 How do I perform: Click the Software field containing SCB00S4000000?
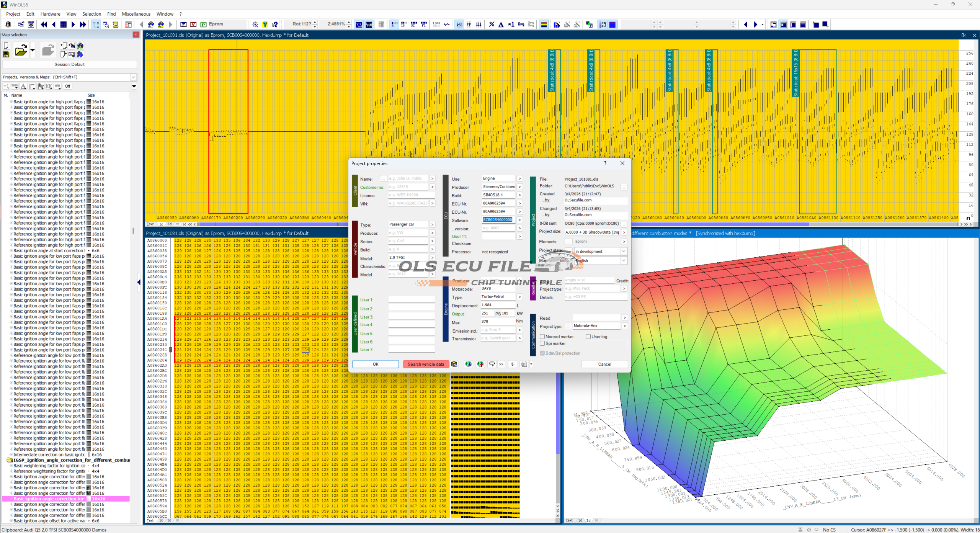click(x=497, y=220)
